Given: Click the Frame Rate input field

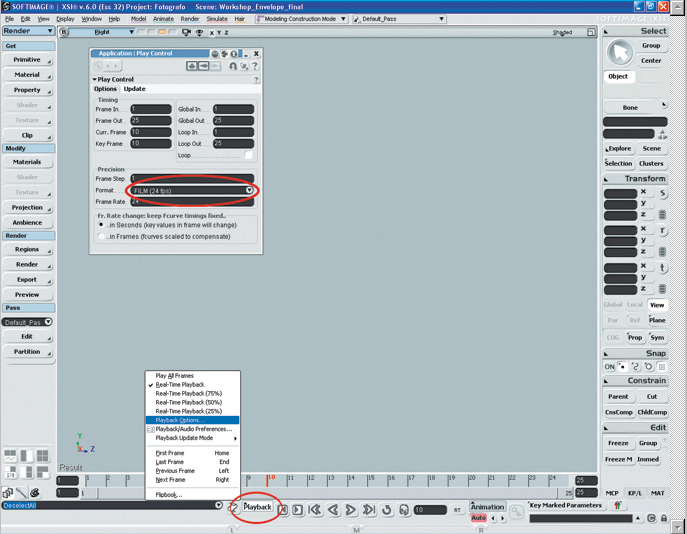Looking at the screenshot, I should 190,201.
